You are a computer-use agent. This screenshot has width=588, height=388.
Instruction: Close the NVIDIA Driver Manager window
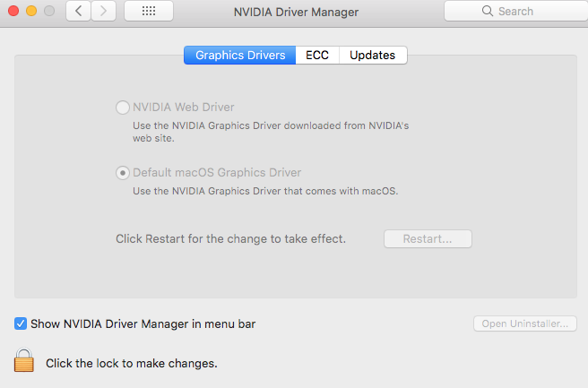pos(13,12)
